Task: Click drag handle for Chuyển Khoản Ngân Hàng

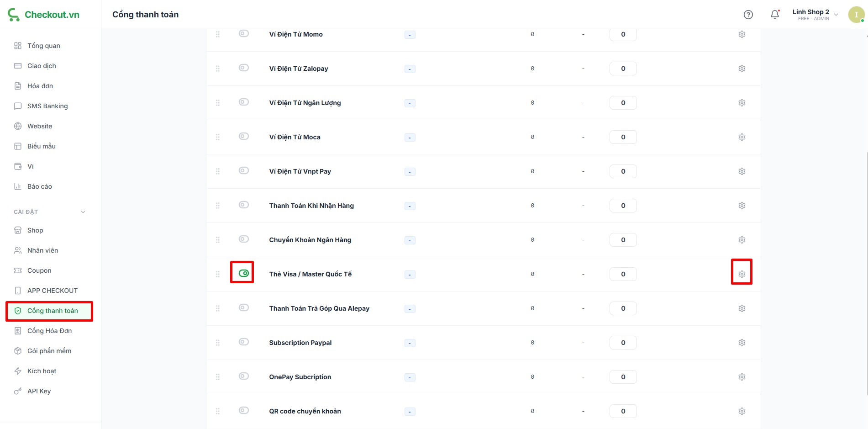Action: [x=218, y=240]
